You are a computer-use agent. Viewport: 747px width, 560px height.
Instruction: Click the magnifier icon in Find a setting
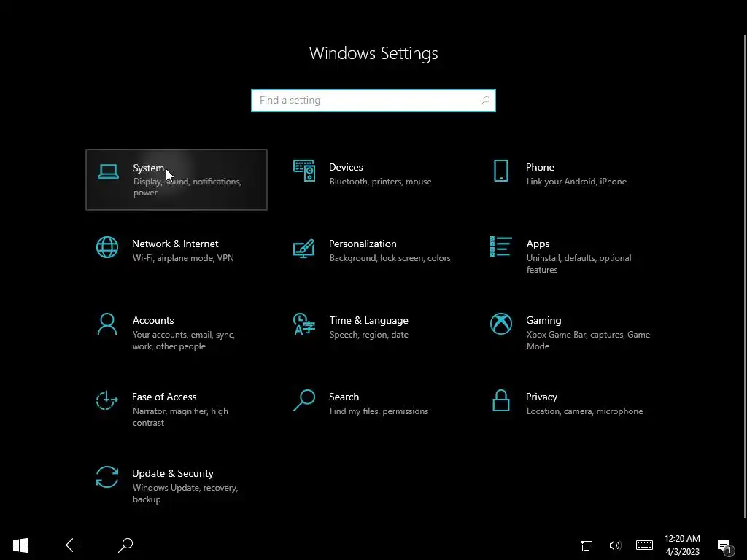485,101
